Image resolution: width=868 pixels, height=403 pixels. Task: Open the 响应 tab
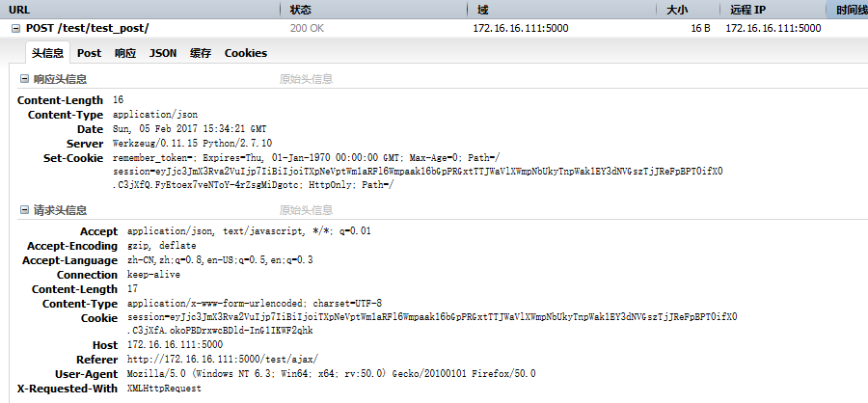pos(125,53)
